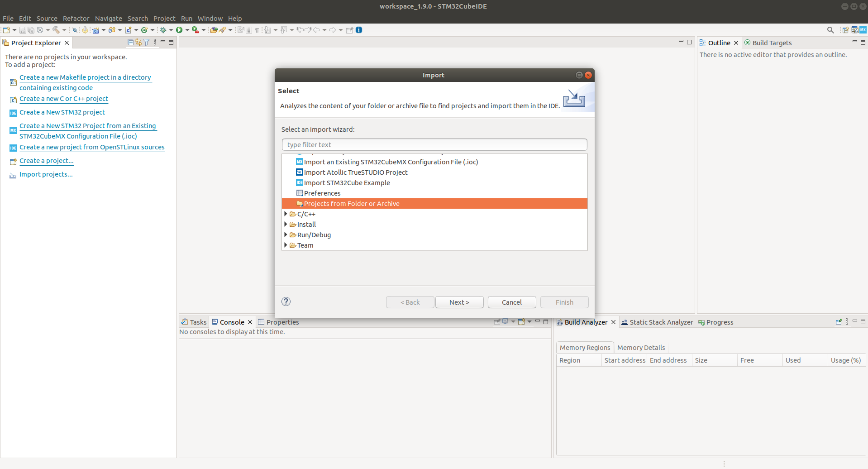
Task: Click the New file toolbar icon
Action: point(6,30)
